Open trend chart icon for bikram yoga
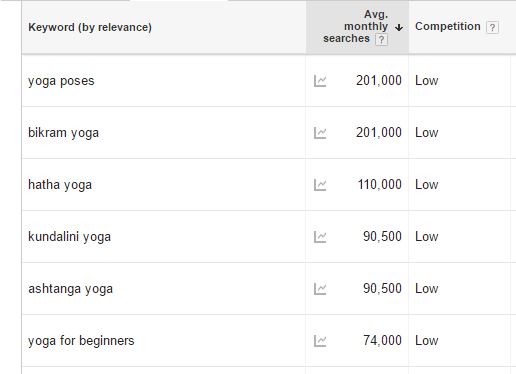 coord(320,133)
